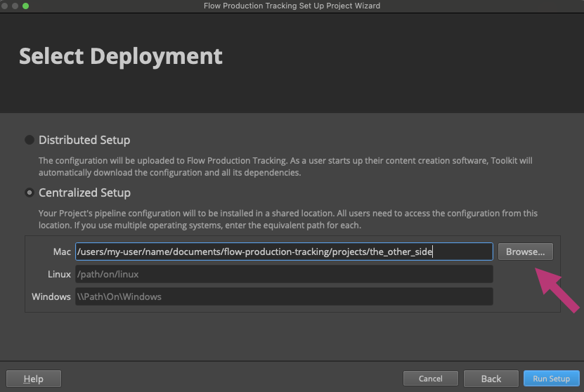Screen dimensions: 584x392
Task: Go Back to the previous step
Action: [491, 379]
